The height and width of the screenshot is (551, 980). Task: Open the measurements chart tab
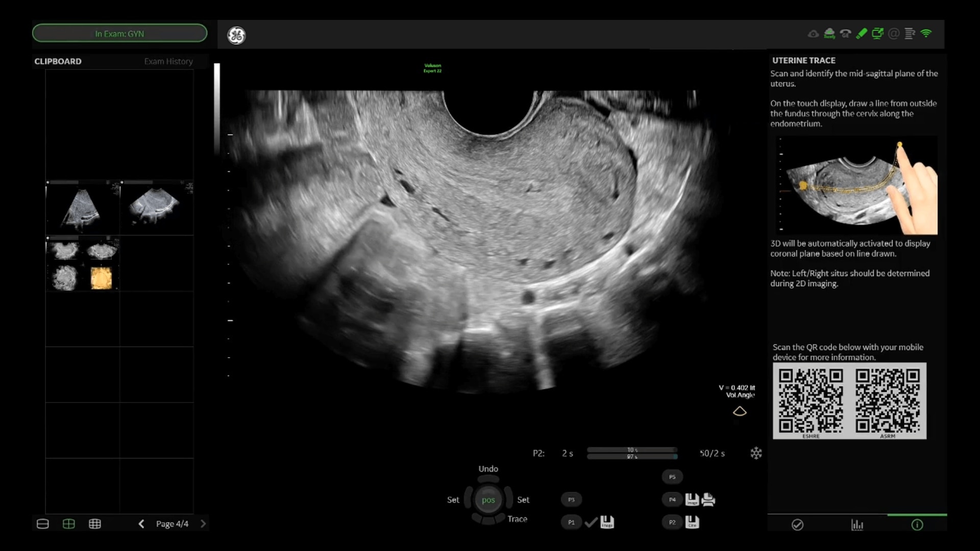tap(857, 525)
